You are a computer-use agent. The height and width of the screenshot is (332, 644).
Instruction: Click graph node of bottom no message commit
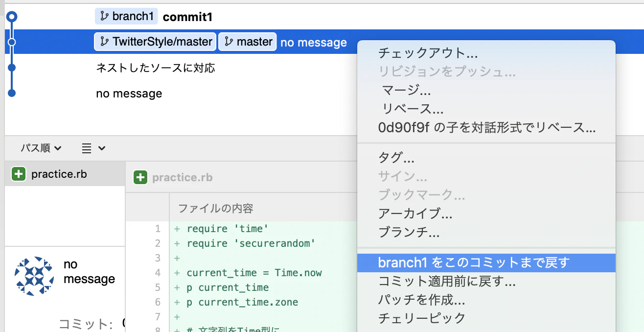pos(12,93)
